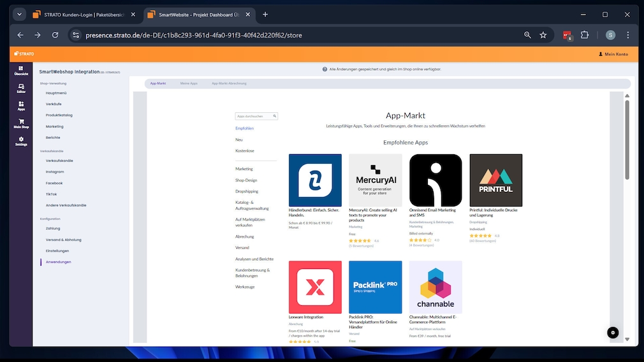The width and height of the screenshot is (644, 362).
Task: Open Versand & Abholung settings
Action: tap(63, 240)
